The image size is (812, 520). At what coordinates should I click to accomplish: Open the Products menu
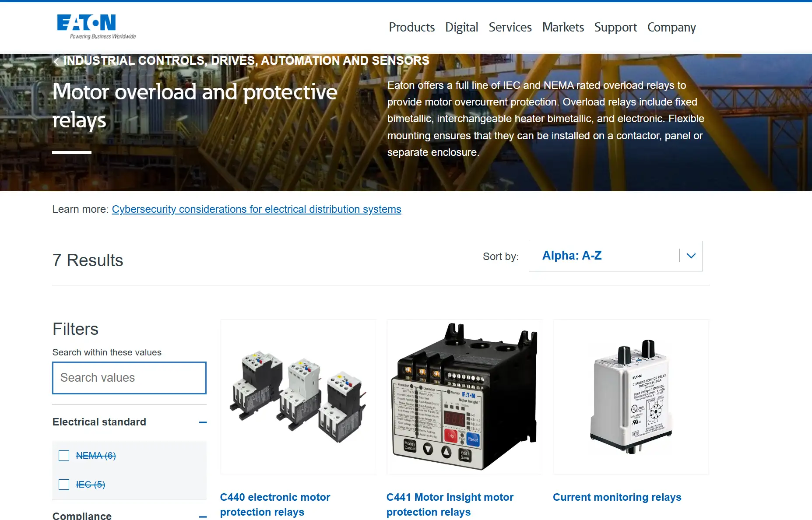(x=411, y=27)
